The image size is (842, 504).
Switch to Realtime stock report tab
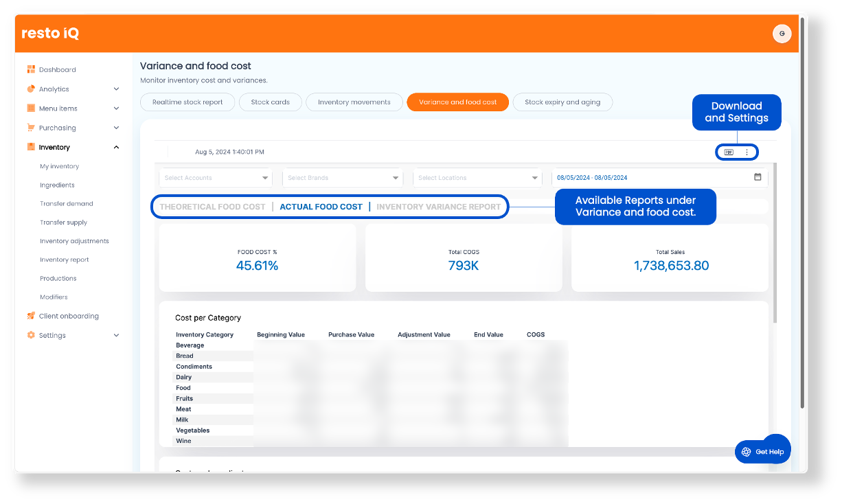pyautogui.click(x=187, y=102)
